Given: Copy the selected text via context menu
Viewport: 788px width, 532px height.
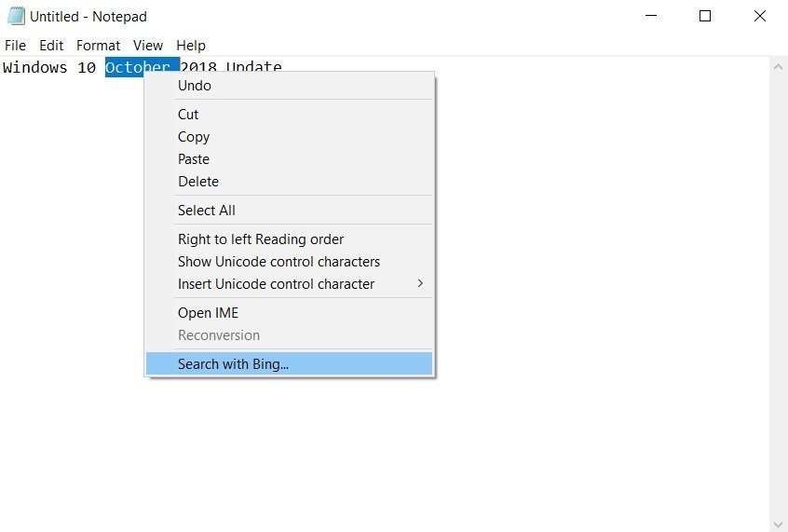Looking at the screenshot, I should (194, 137).
